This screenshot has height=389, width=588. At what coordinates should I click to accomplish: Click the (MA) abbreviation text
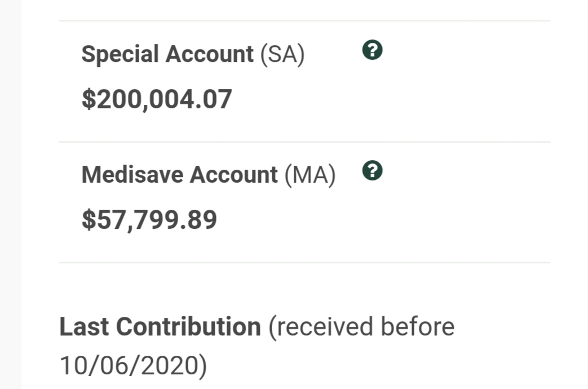pos(310,175)
